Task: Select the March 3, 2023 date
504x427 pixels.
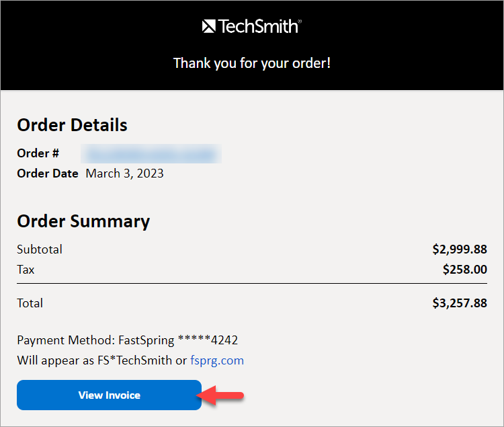Action: coord(125,173)
